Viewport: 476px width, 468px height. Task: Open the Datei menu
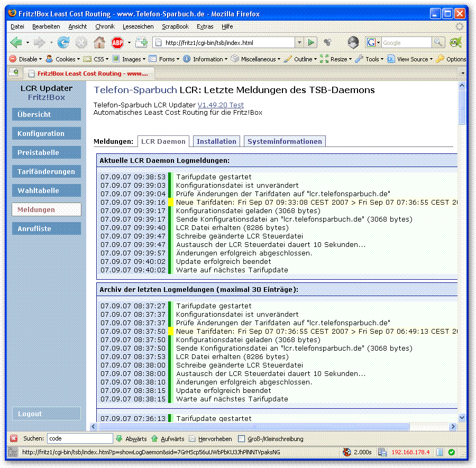(x=17, y=27)
